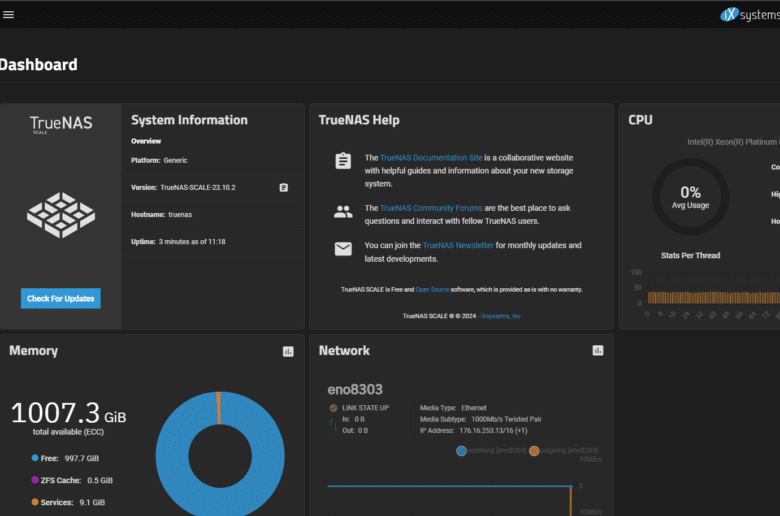
Task: Open Network reports chart icon
Action: tap(598, 351)
